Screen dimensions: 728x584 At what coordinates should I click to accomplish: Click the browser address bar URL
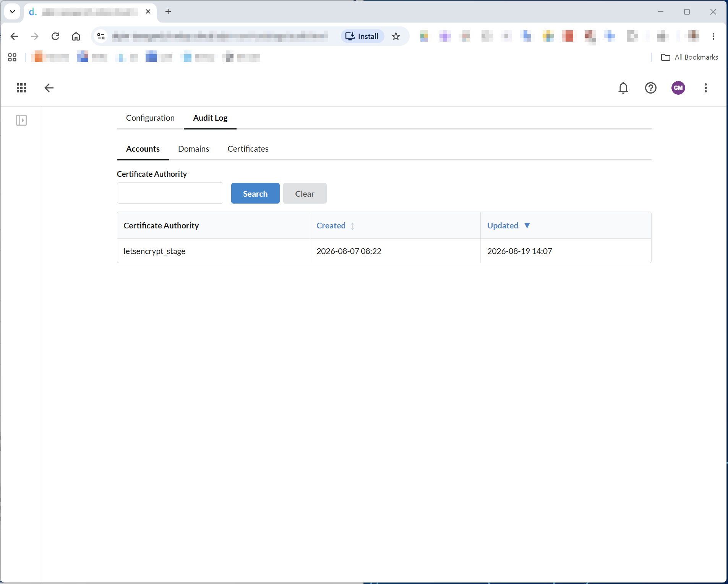coord(220,36)
